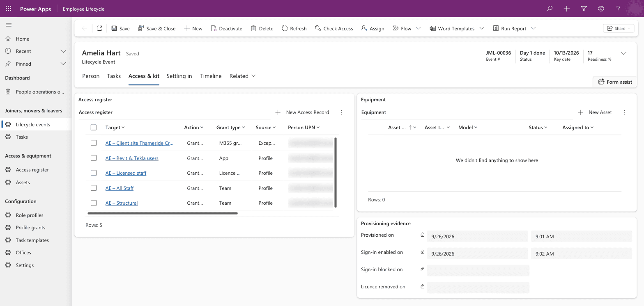Click the Access register horizontal scrollbar

click(163, 213)
